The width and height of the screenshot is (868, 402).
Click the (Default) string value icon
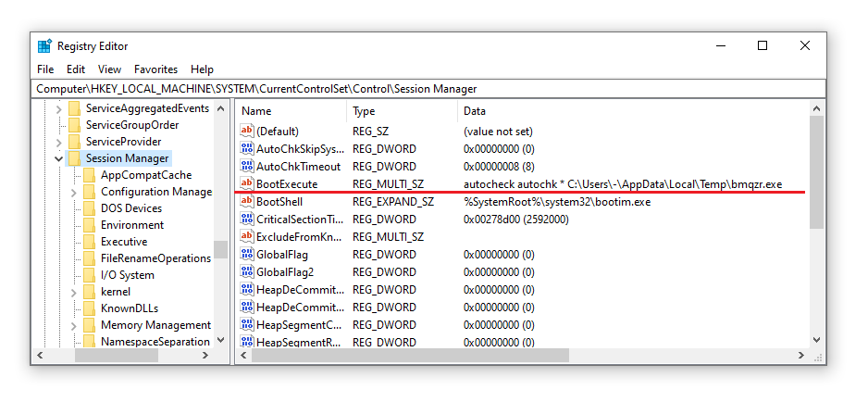246,132
